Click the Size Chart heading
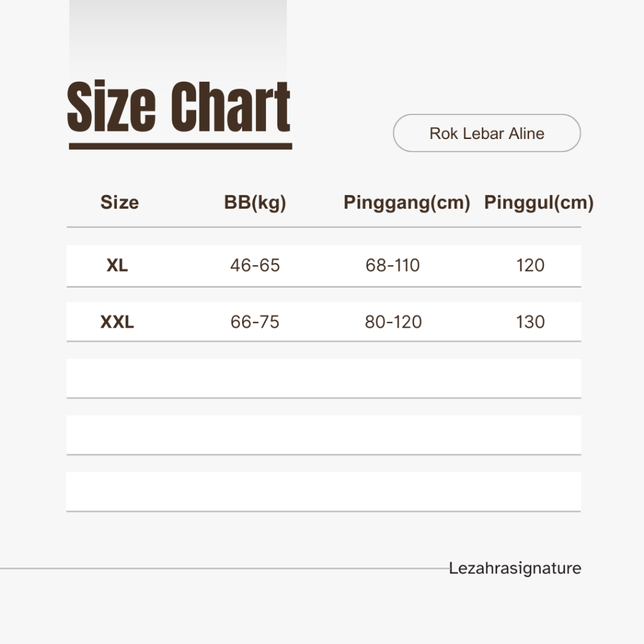 179,107
